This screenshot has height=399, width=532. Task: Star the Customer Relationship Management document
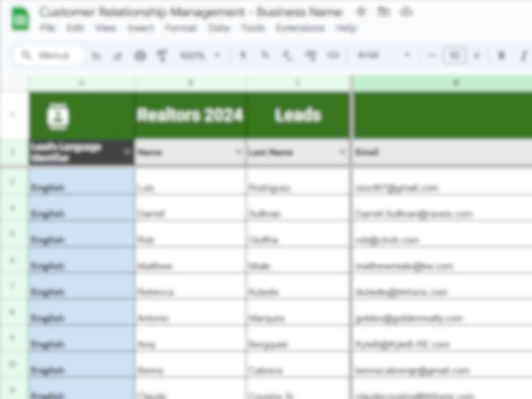(361, 12)
